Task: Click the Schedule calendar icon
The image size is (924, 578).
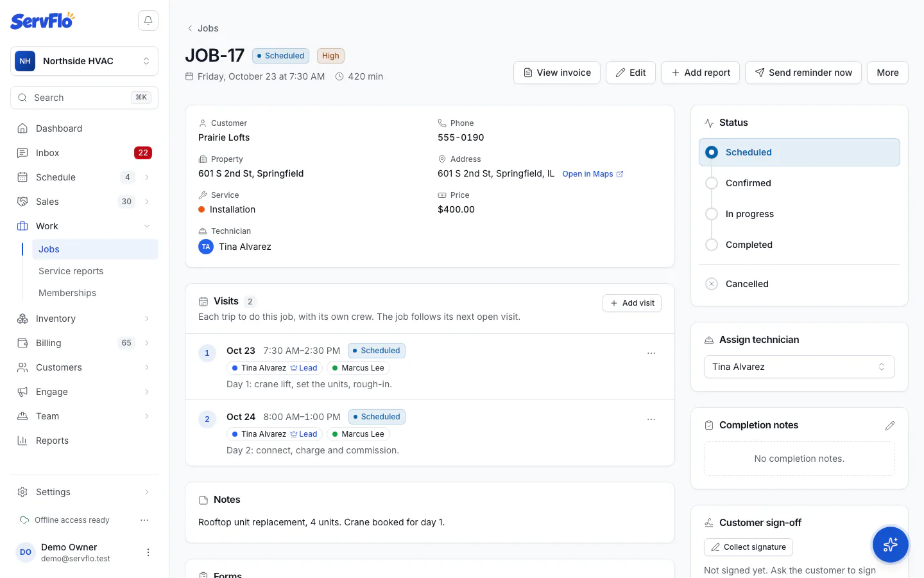Action: 22,177
